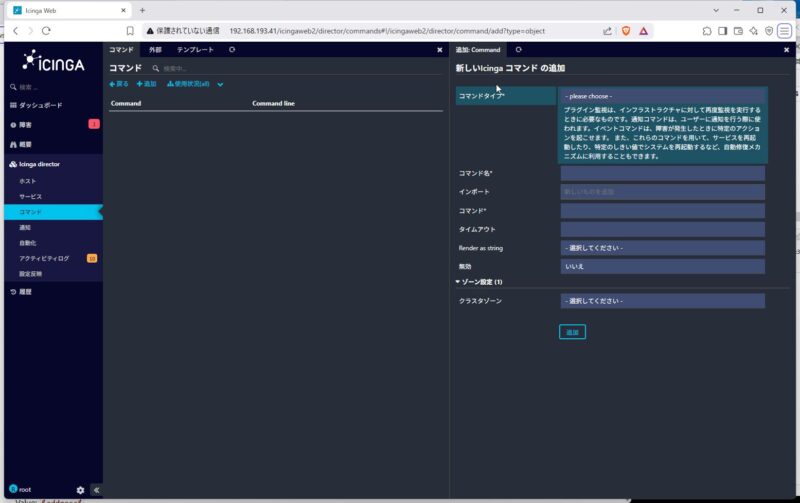The width and height of the screenshot is (800, 503).
Task: Focus the コマンド名 input field
Action: click(x=663, y=173)
